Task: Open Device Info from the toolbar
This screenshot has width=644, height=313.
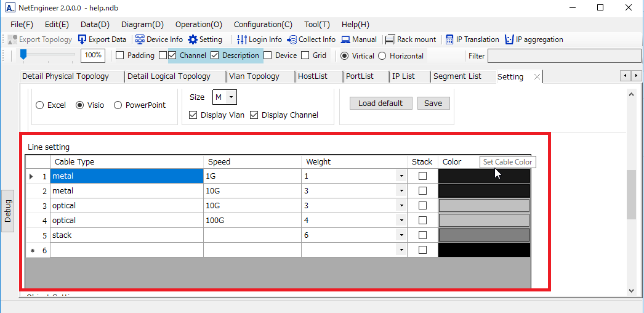Action: coord(140,39)
